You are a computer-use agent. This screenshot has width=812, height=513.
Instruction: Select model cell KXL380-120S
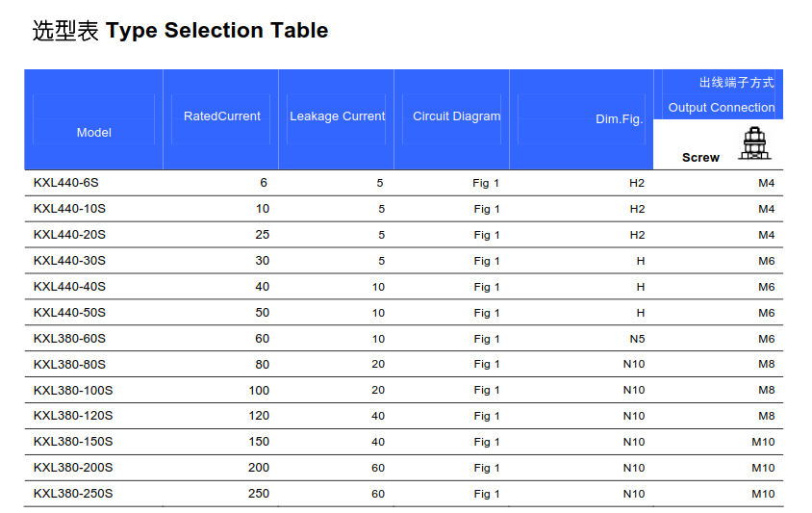tap(73, 416)
